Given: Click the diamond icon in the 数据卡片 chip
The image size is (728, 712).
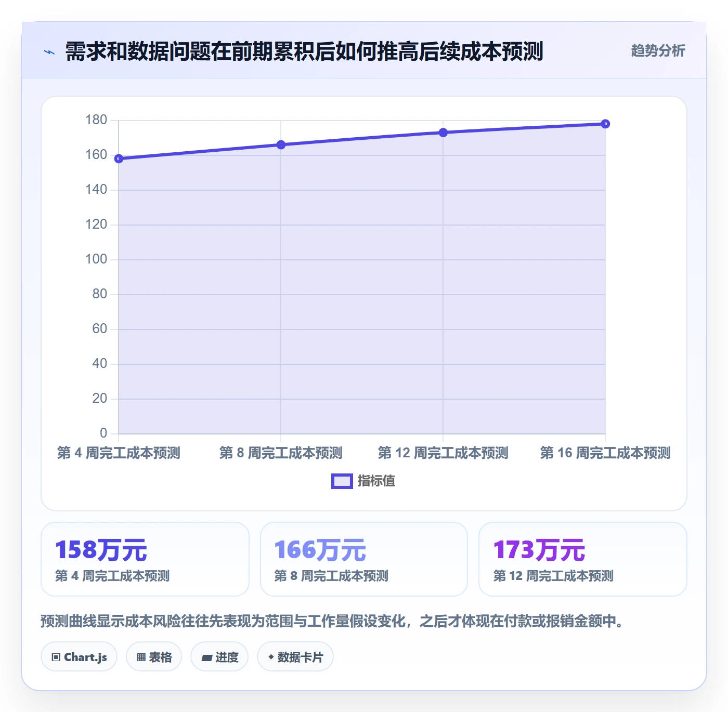Looking at the screenshot, I should click(271, 657).
